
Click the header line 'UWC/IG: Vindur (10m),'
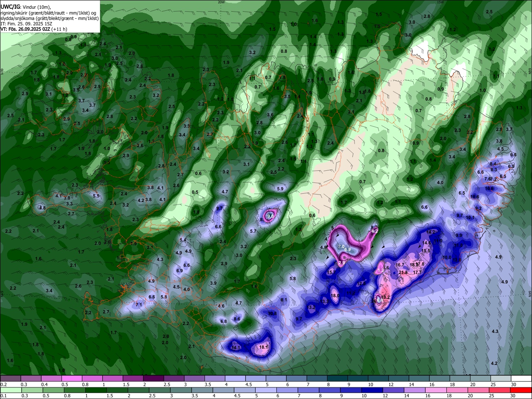[26, 7]
